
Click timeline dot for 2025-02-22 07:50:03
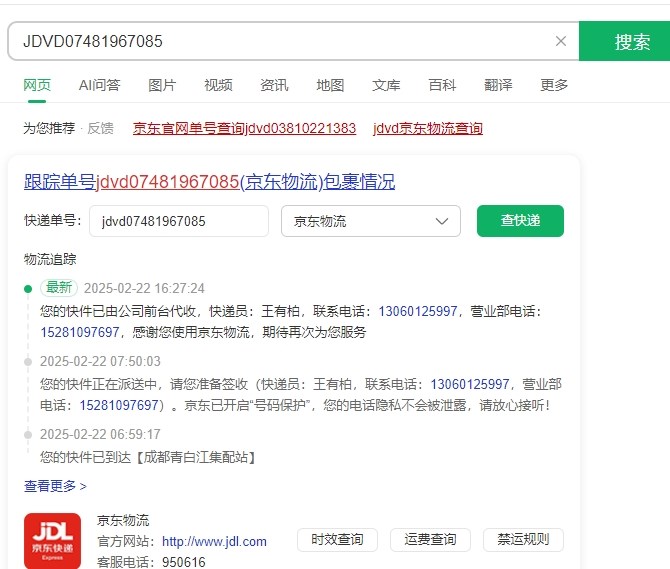pyautogui.click(x=28, y=362)
